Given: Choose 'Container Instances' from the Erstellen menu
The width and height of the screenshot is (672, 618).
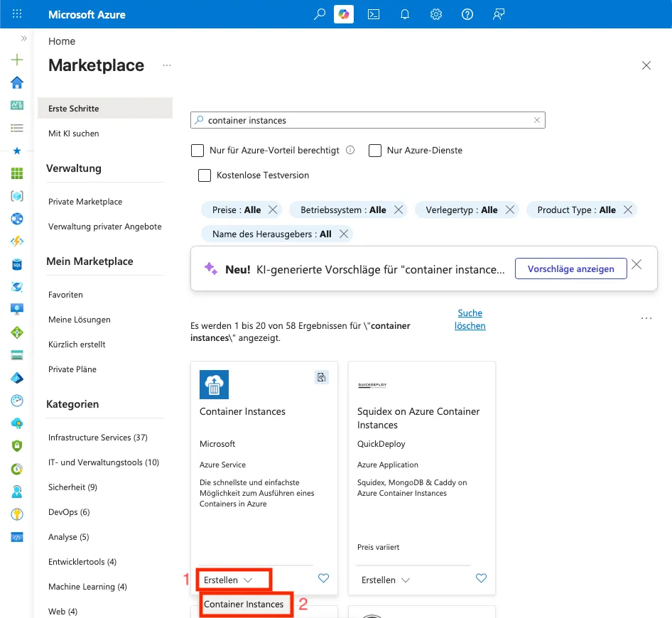Looking at the screenshot, I should [244, 605].
